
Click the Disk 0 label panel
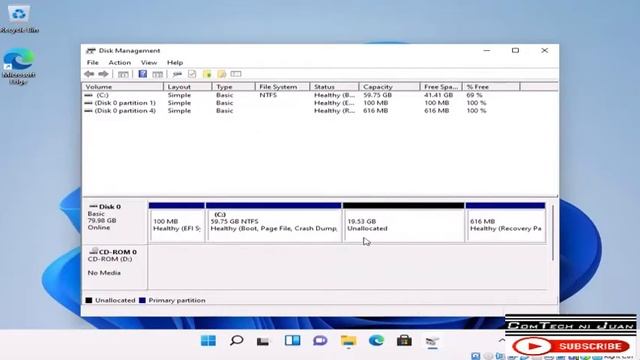(x=115, y=222)
